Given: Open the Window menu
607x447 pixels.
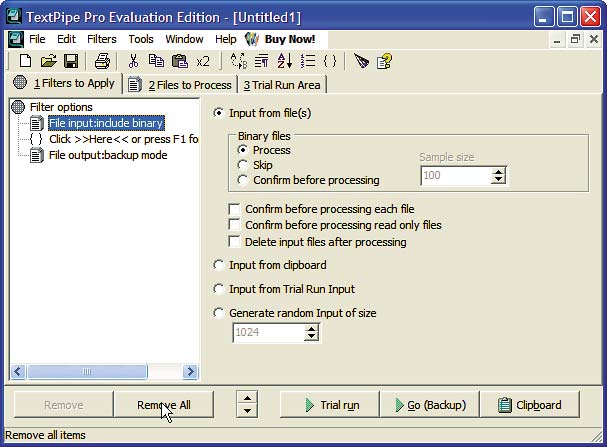Looking at the screenshot, I should [x=184, y=39].
